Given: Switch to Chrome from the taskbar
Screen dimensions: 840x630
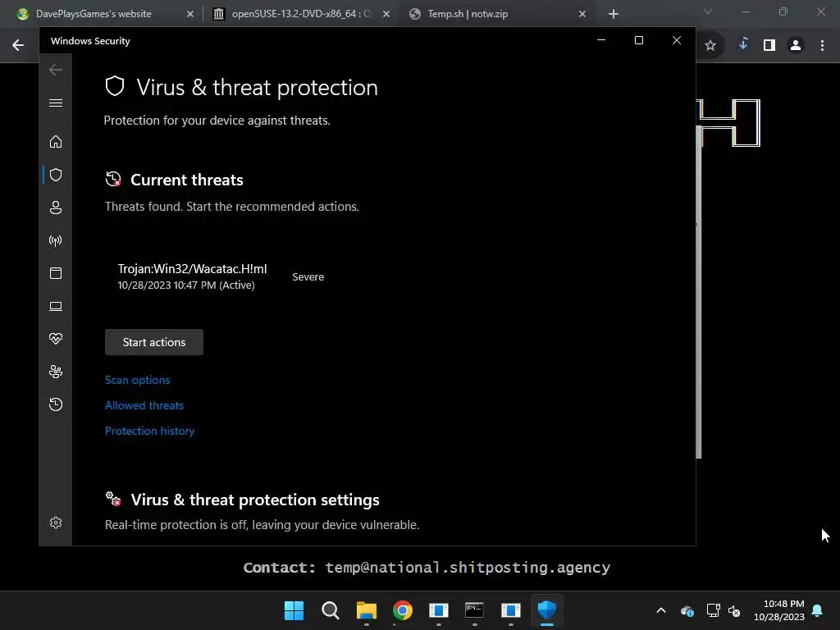Looking at the screenshot, I should coord(403,610).
